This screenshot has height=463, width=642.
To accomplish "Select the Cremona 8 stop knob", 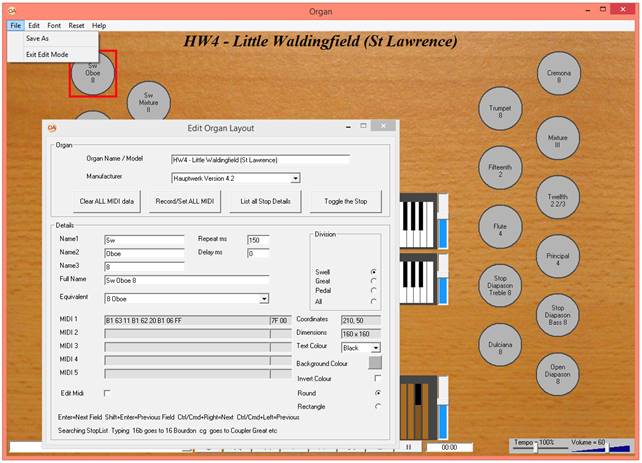I will click(558, 77).
